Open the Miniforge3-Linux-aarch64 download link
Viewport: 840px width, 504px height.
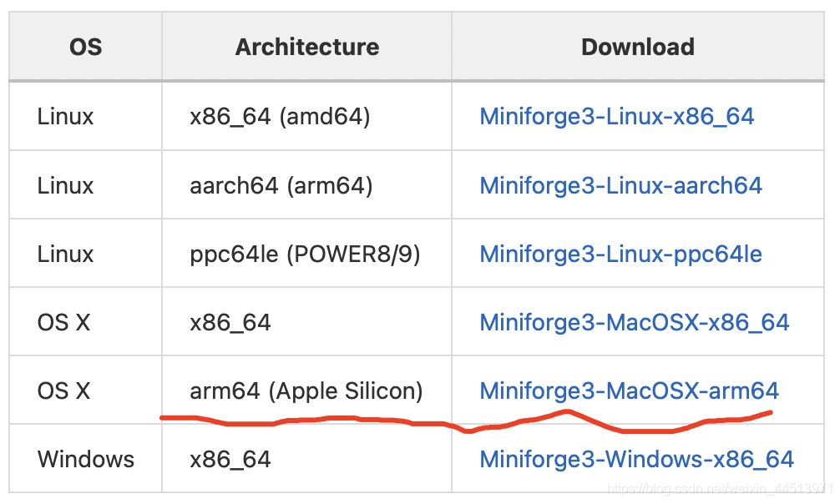click(x=620, y=185)
